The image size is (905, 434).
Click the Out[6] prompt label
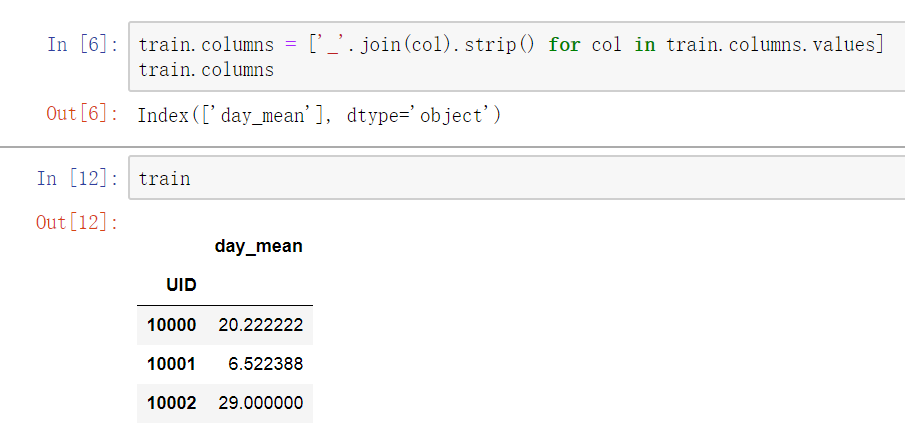pyautogui.click(x=83, y=114)
